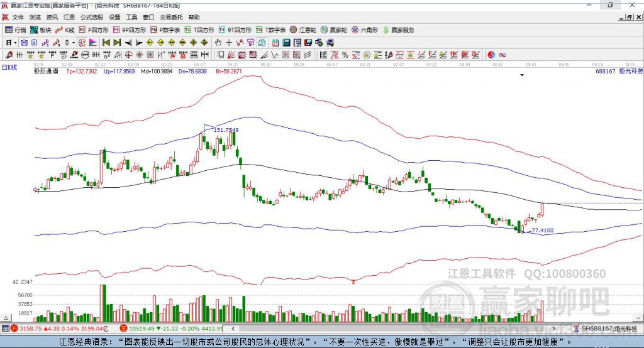The width and height of the screenshot is (644, 348).
Task: Open the 交易委托 menu
Action: [x=171, y=17]
